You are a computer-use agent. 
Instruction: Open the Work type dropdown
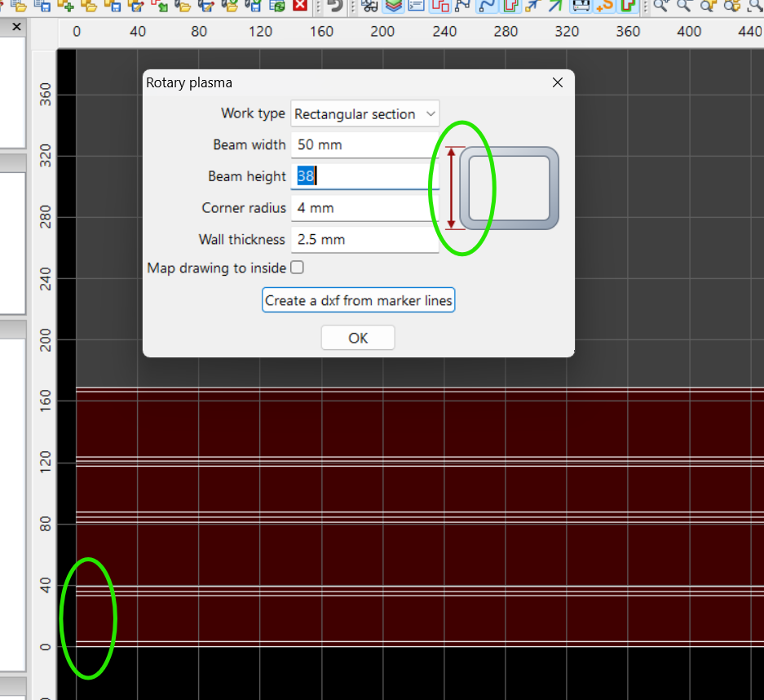364,114
